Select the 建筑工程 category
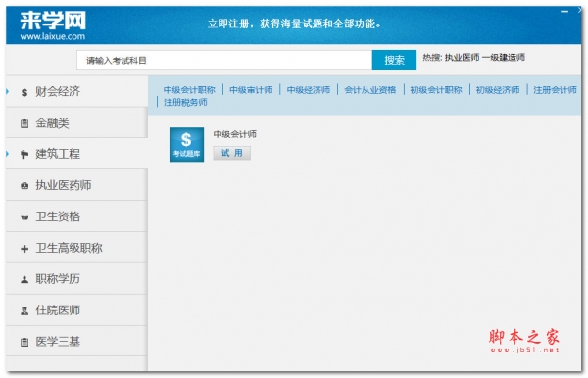The height and width of the screenshot is (378, 588). 76,154
